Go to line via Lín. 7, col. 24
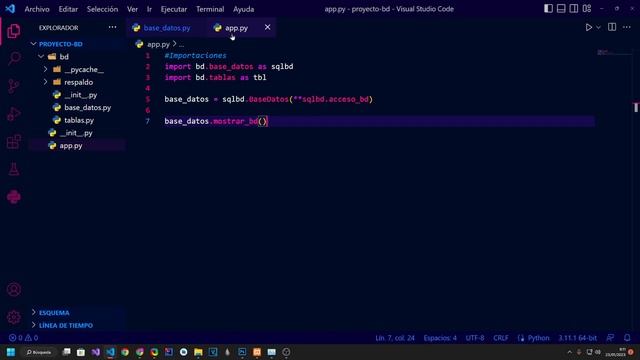The width and height of the screenshot is (640, 360). point(395,338)
